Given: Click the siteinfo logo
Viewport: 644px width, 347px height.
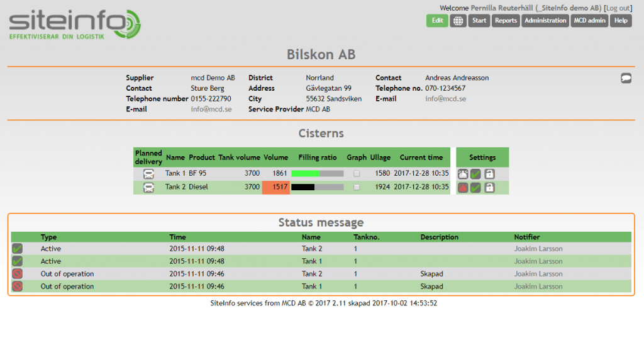Looking at the screenshot, I should tap(75, 25).
